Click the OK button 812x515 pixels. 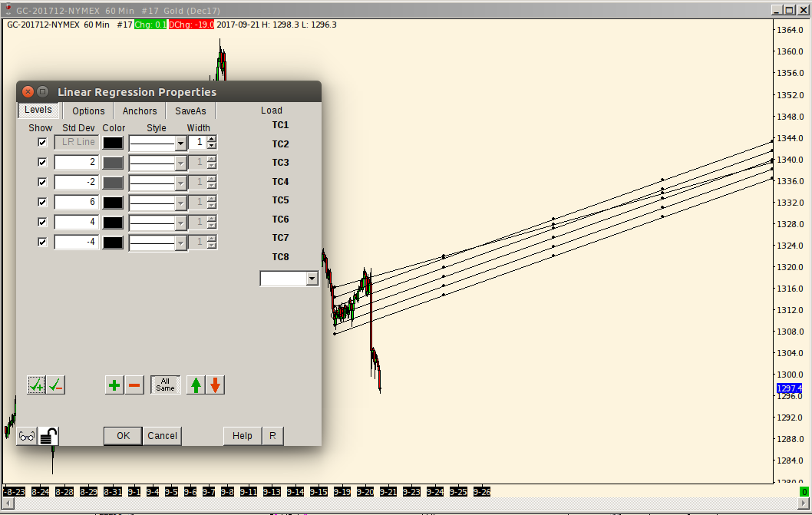pos(124,436)
